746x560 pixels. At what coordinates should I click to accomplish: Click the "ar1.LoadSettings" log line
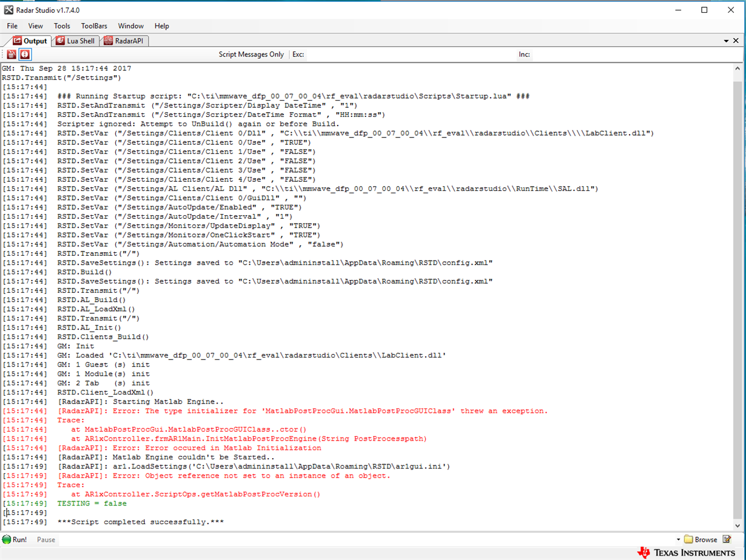point(253,467)
